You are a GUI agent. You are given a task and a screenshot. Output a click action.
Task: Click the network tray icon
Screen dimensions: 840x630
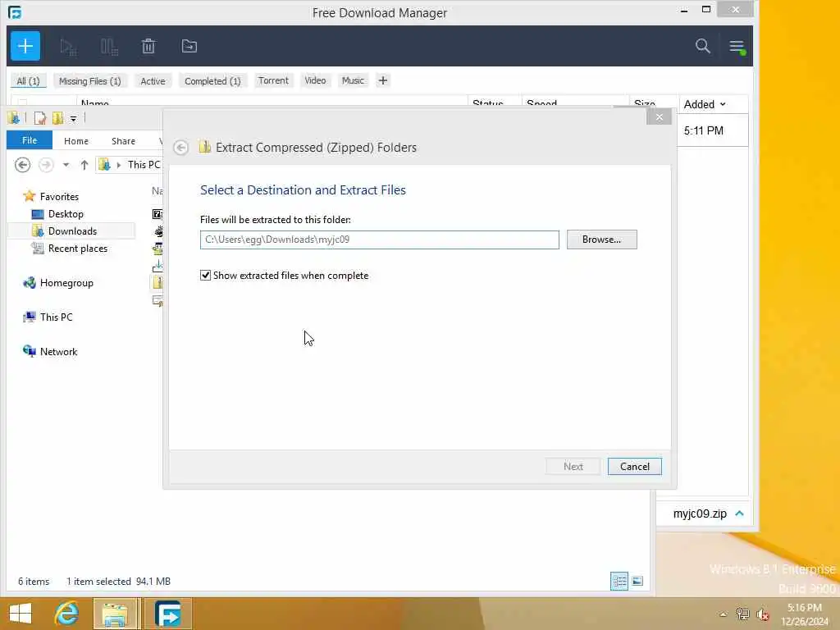coord(742,614)
